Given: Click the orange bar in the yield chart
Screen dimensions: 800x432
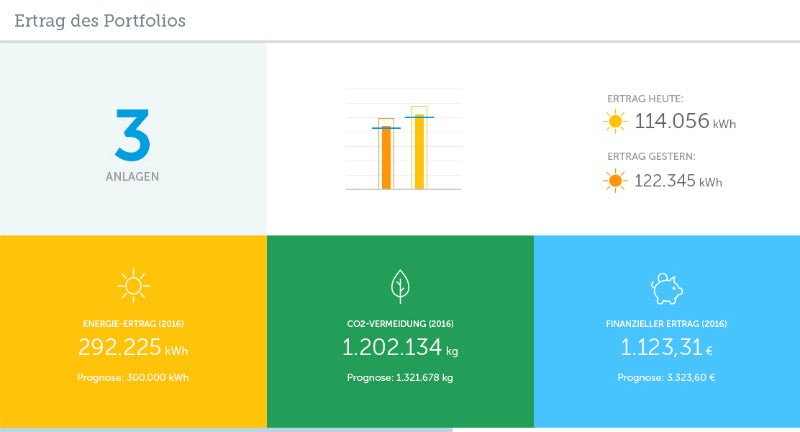Looking at the screenshot, I should (386, 158).
